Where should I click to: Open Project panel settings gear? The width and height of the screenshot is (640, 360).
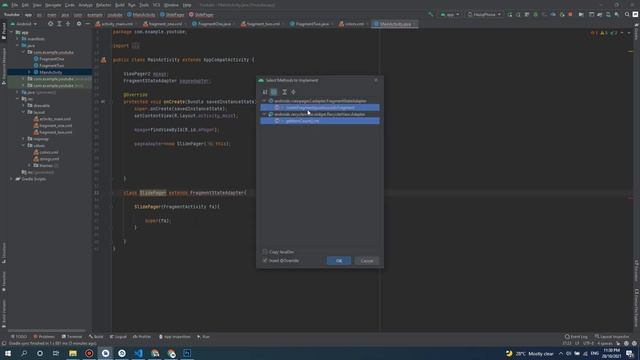click(79, 24)
